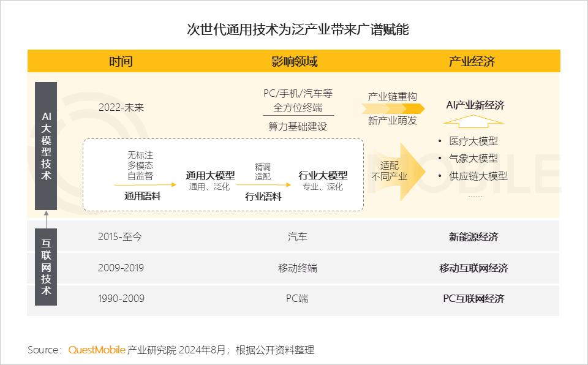Click the 全方位终端 text
Viewport: 588px width, 365px height.
pyautogui.click(x=298, y=108)
